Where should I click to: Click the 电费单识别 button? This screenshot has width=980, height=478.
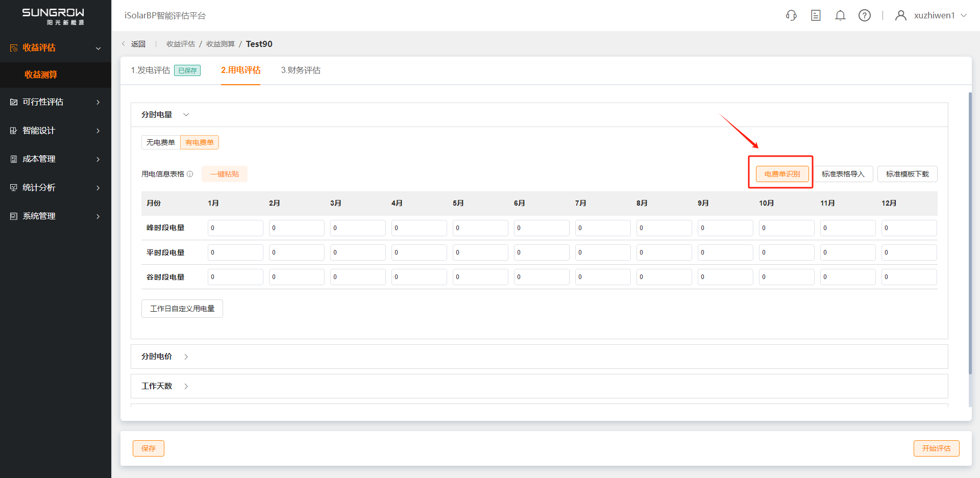(x=782, y=174)
